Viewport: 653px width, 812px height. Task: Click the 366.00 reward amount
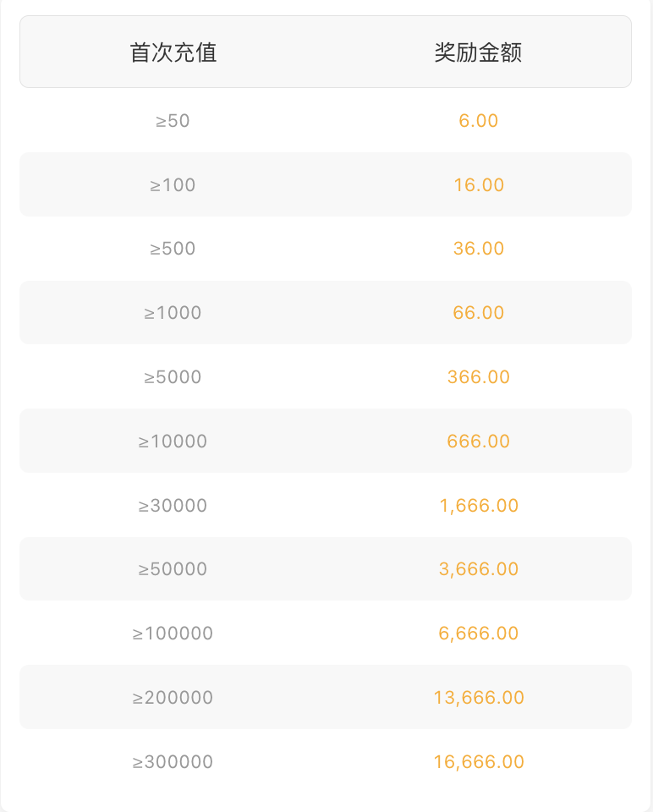click(x=479, y=377)
